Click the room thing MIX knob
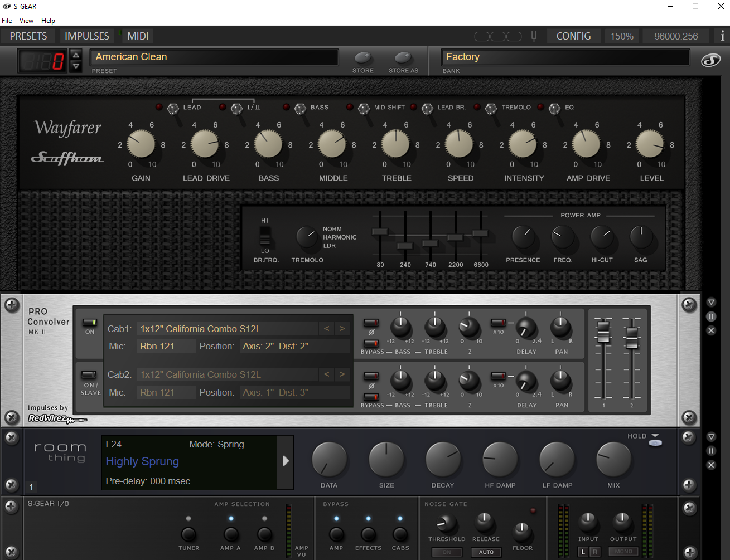The height and width of the screenshot is (560, 730). 614,460
